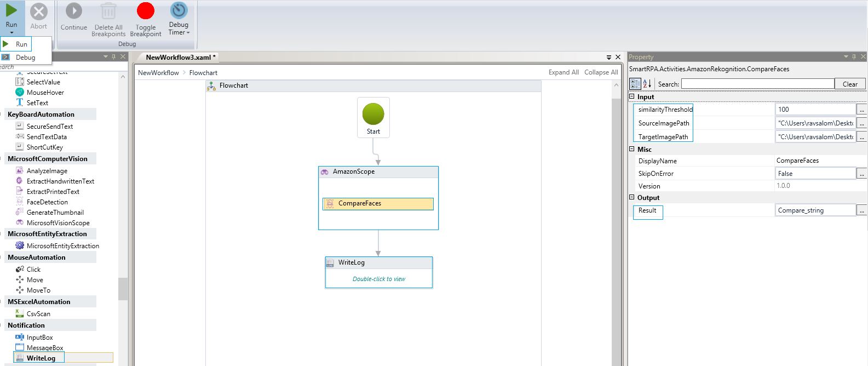The height and width of the screenshot is (366, 868).
Task: Open ellipsis editor for similarityThreshold value
Action: pyautogui.click(x=861, y=110)
